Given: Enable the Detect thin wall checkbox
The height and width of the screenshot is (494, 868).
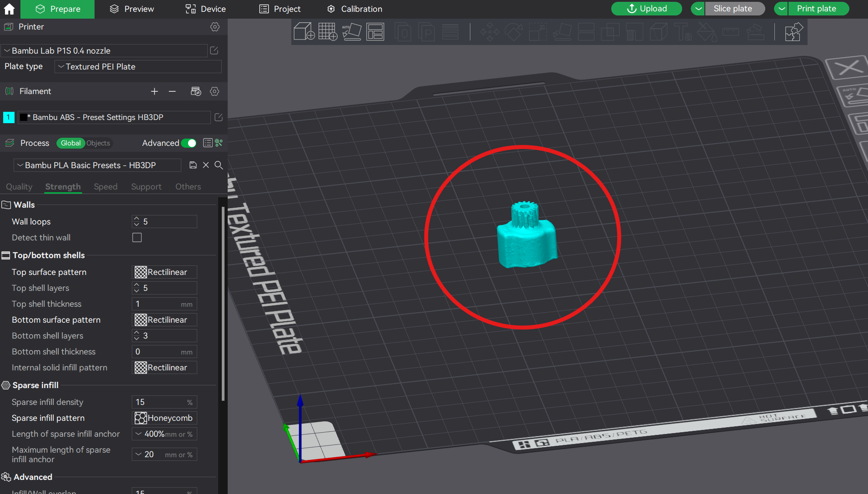Looking at the screenshot, I should click(x=137, y=238).
